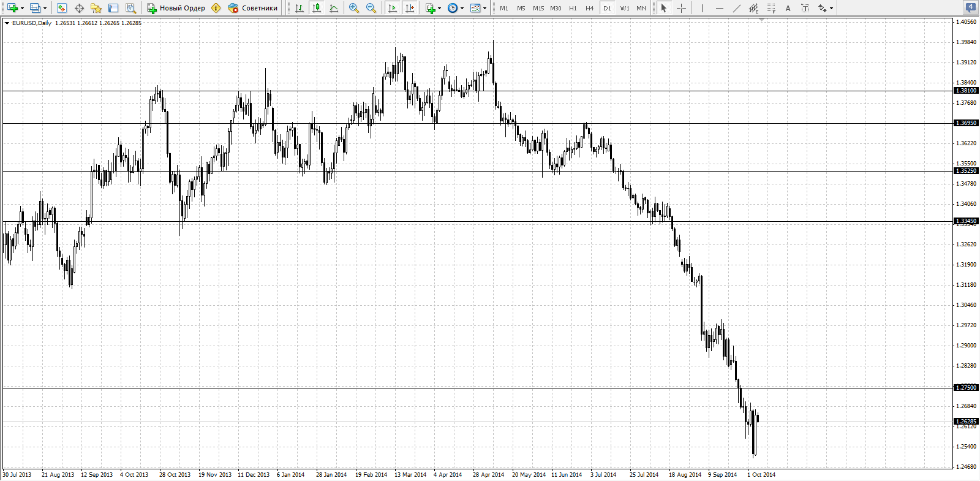Click the Новый Ордер button
This screenshot has width=980, height=481.
click(176, 8)
